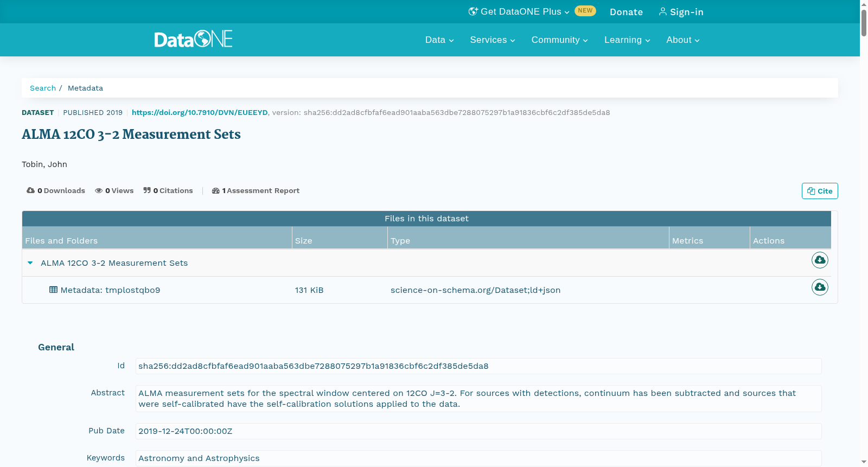The image size is (868, 467).
Task: Click the ALMA 12CO 3-2 Measurement Sets folder name
Action: click(x=114, y=263)
